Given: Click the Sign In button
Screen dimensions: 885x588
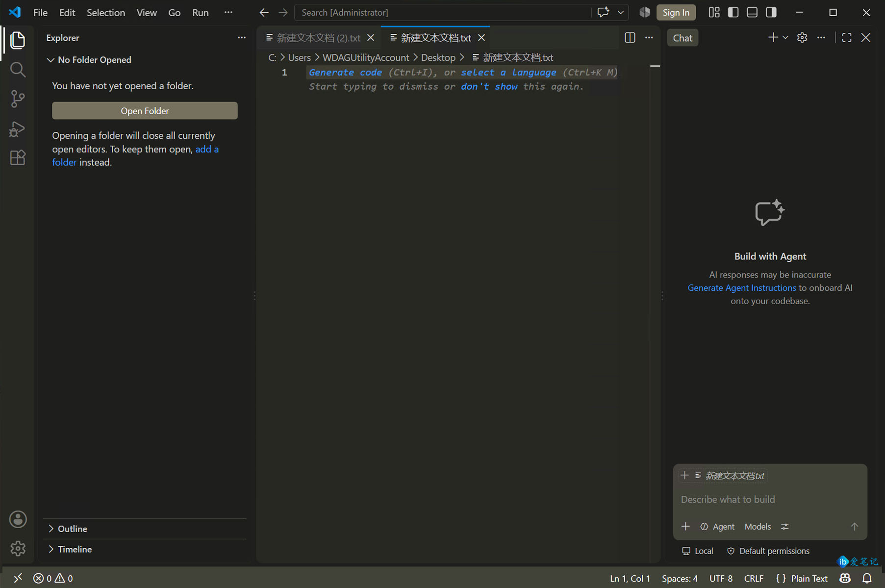Looking at the screenshot, I should tap(676, 12).
